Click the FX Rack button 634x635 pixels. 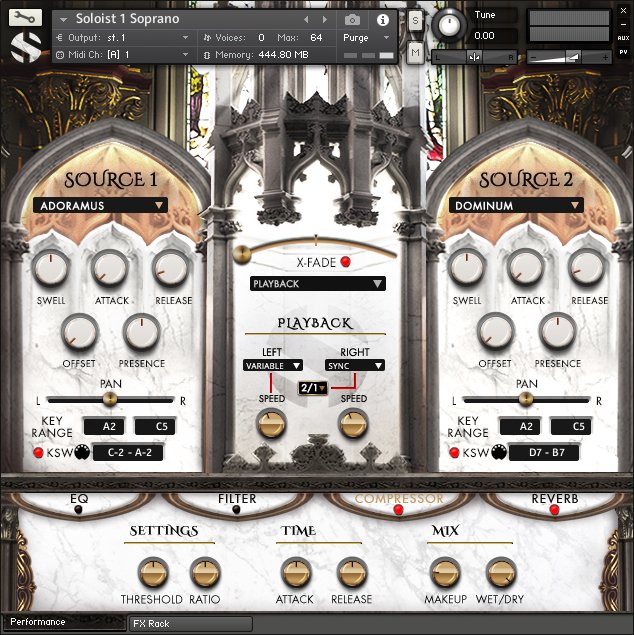point(190,623)
